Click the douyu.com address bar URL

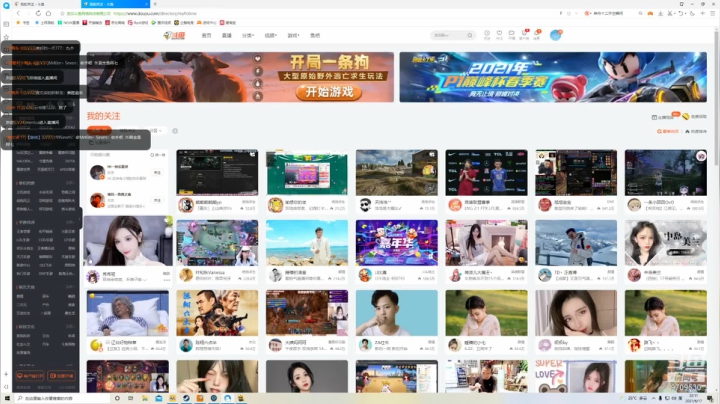click(155, 14)
